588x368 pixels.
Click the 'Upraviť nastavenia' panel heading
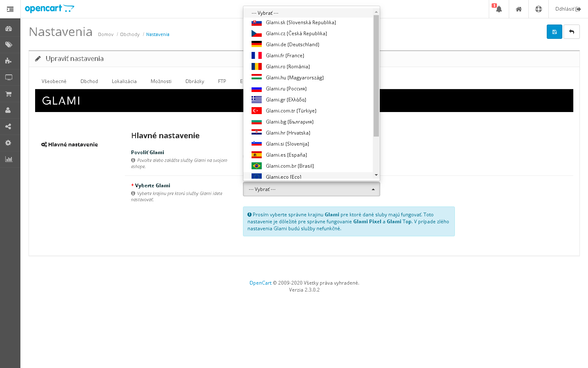(75, 58)
